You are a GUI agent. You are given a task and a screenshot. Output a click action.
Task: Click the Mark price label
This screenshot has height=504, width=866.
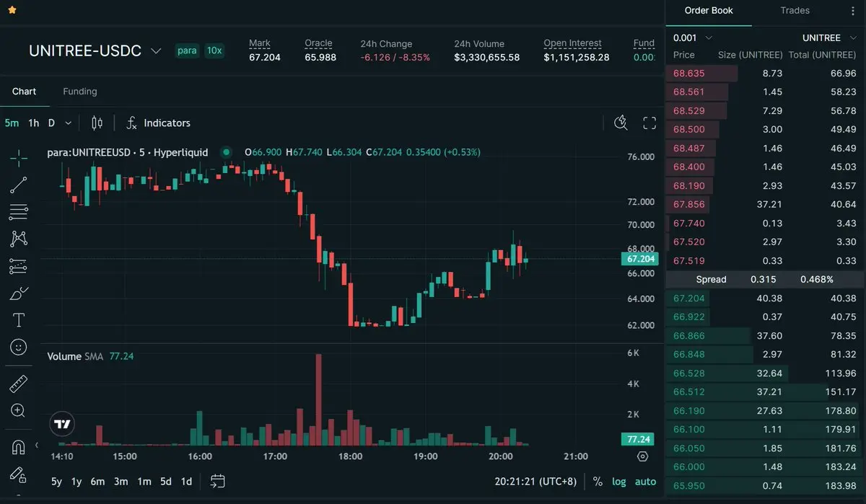260,43
